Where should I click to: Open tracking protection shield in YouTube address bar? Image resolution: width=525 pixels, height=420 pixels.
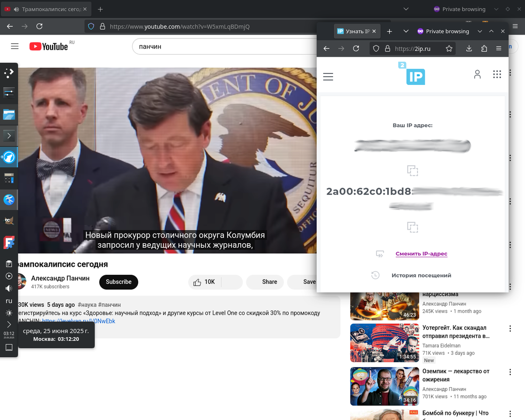coord(91,26)
